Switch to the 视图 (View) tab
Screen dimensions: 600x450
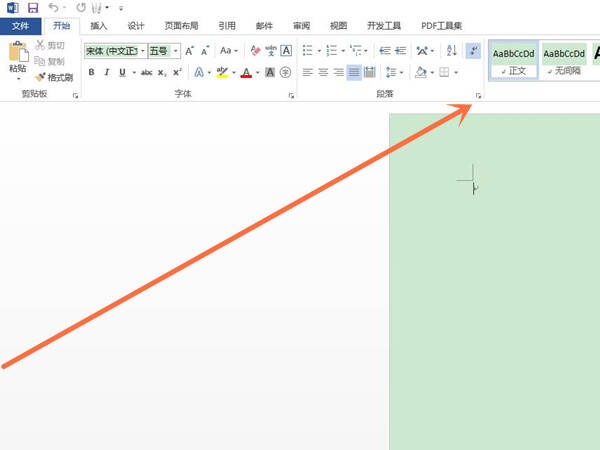(x=338, y=26)
